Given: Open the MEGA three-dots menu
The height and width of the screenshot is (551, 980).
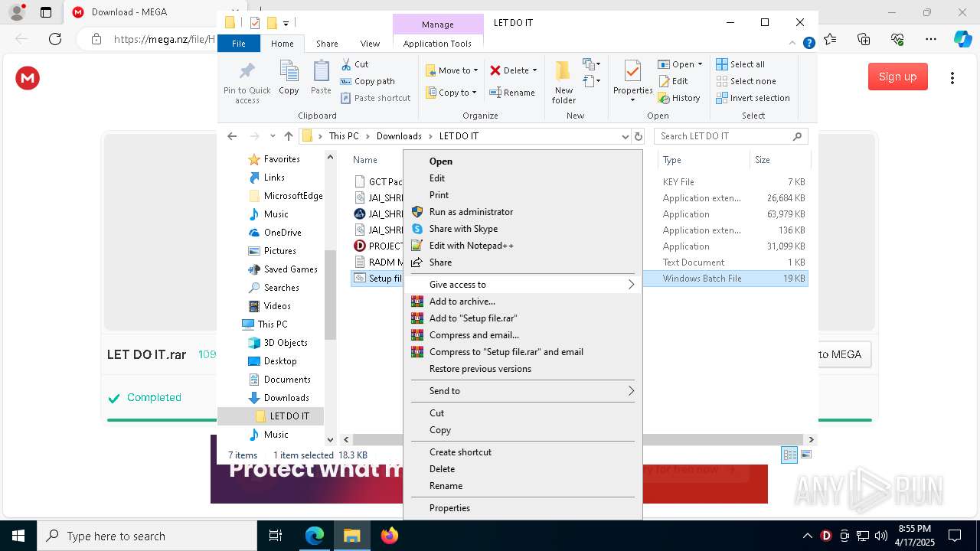Looking at the screenshot, I should click(x=952, y=78).
